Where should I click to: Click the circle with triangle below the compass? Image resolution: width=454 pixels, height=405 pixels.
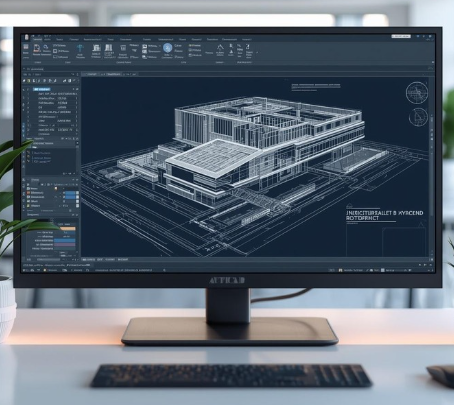click(x=418, y=117)
